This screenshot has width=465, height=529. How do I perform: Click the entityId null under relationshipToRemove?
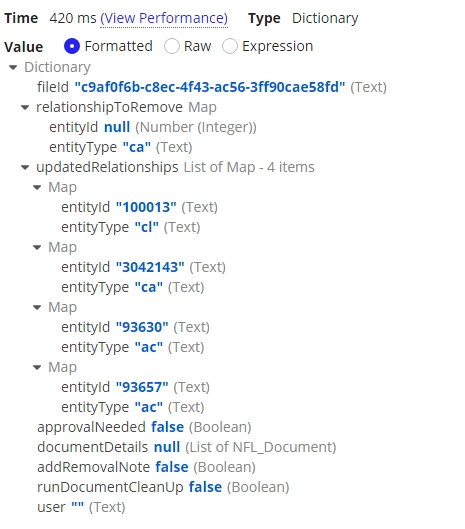pyautogui.click(x=117, y=127)
